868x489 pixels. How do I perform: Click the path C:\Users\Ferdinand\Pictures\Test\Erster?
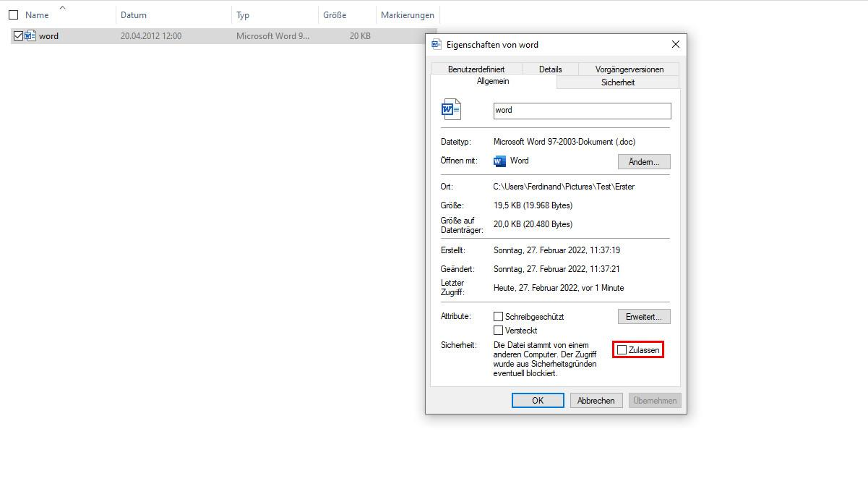tap(564, 187)
